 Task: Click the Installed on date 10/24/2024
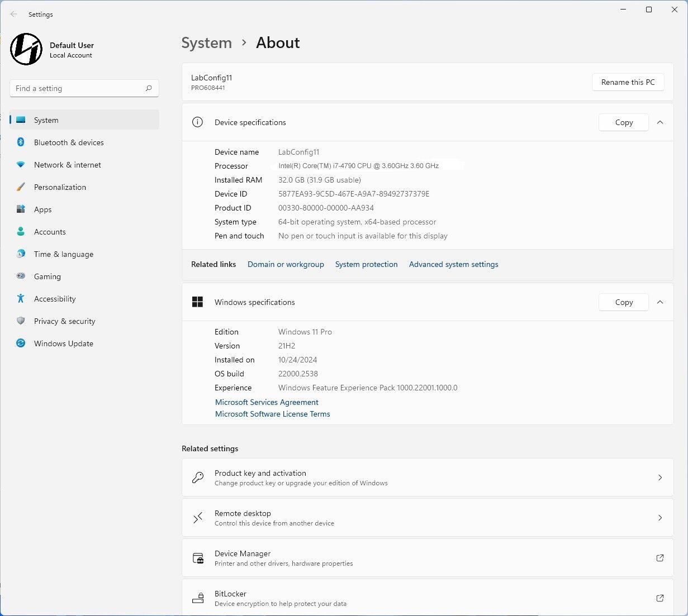(x=298, y=360)
